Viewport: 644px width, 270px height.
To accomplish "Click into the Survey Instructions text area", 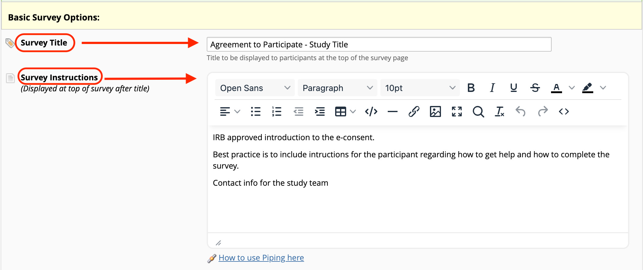I will point(418,179).
